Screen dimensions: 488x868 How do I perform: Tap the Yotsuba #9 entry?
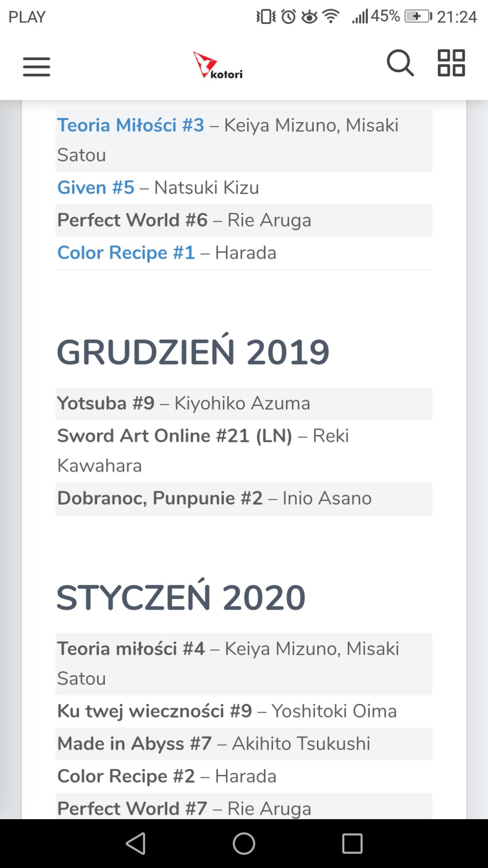click(106, 404)
